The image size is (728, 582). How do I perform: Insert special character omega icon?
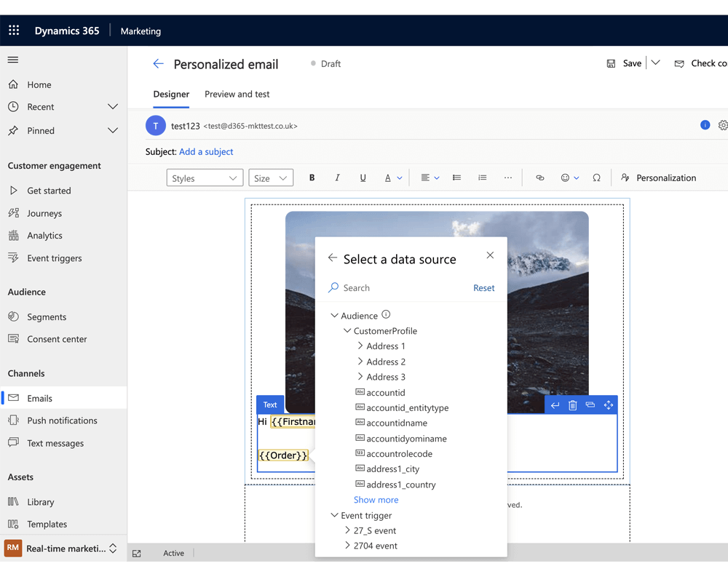pyautogui.click(x=597, y=178)
